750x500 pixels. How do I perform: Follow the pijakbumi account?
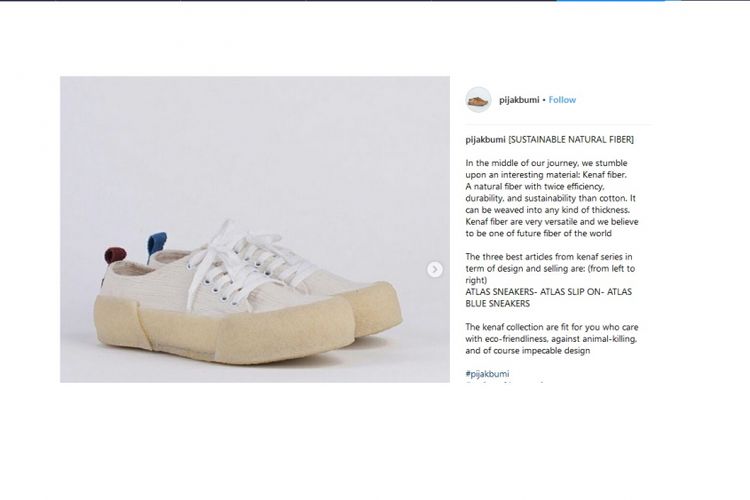pyautogui.click(x=562, y=100)
